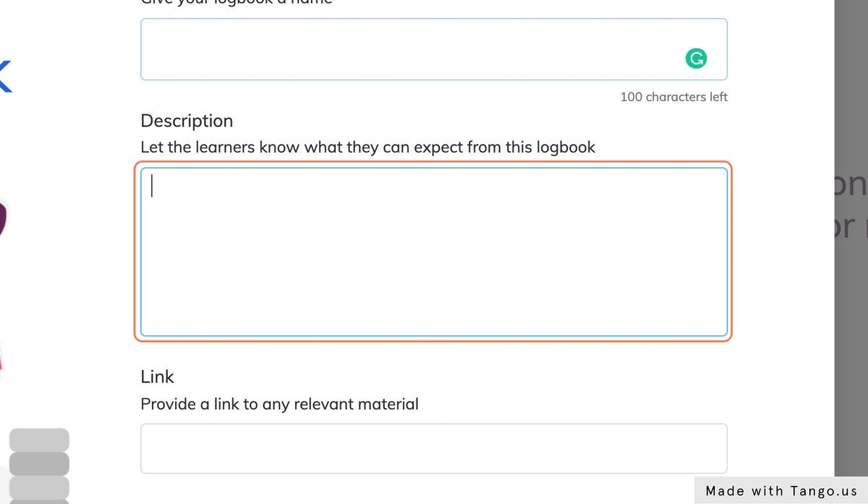Screen dimensions: 868x504
Task: Click the Link section heading
Action: click(157, 377)
